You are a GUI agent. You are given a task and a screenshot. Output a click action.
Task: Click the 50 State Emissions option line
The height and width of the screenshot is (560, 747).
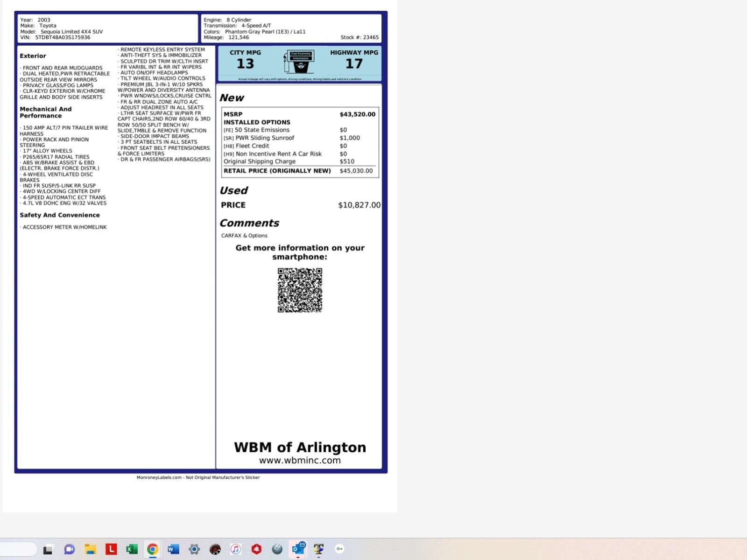point(285,130)
